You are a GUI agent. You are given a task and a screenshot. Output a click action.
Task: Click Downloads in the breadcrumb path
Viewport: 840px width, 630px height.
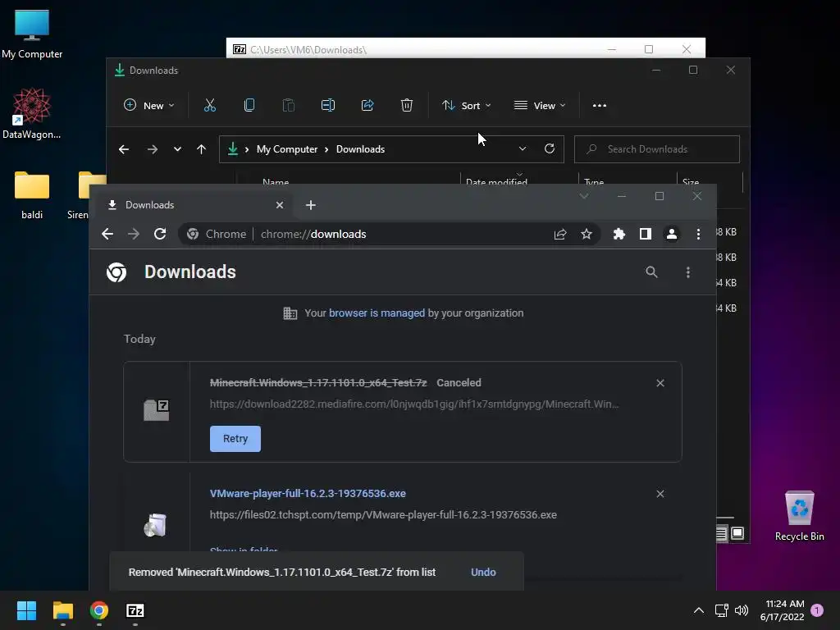point(361,149)
